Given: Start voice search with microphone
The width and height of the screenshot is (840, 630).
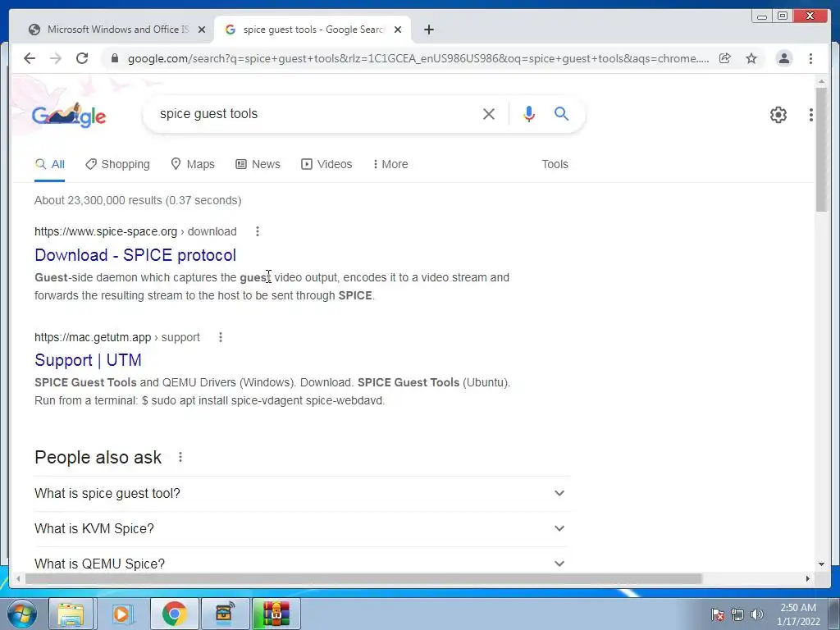Looking at the screenshot, I should pyautogui.click(x=529, y=113).
